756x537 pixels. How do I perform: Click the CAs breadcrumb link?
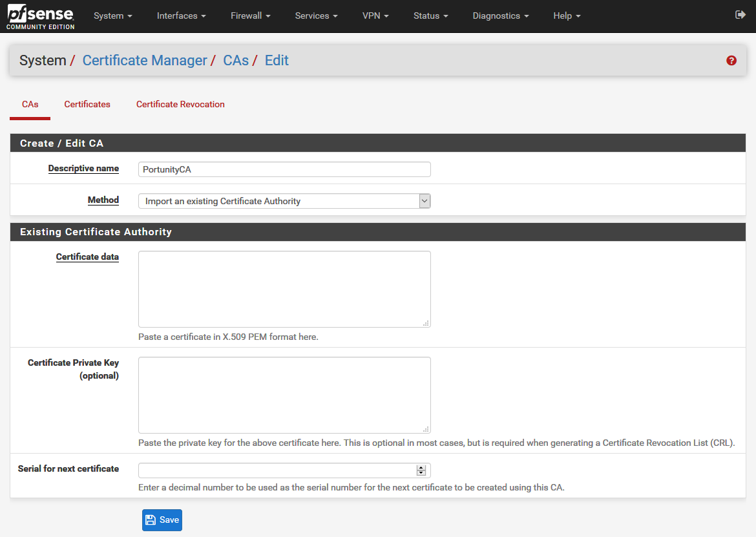click(236, 61)
